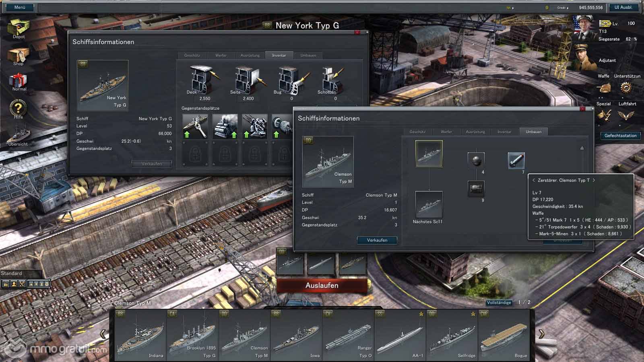This screenshot has width=644, height=362.
Task: Select the Selfridge destroyer card
Action: 452,335
